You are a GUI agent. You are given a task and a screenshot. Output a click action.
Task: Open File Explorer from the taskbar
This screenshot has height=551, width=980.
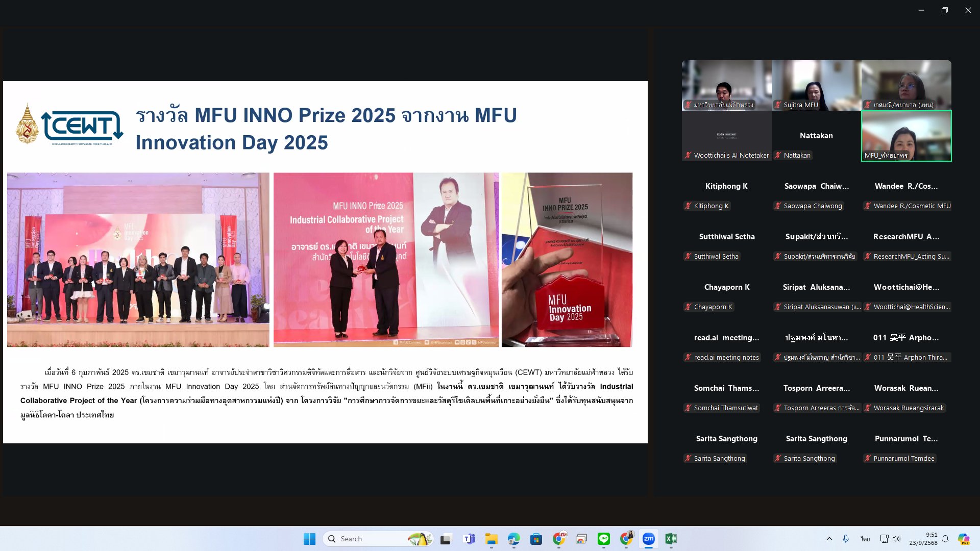[491, 539]
